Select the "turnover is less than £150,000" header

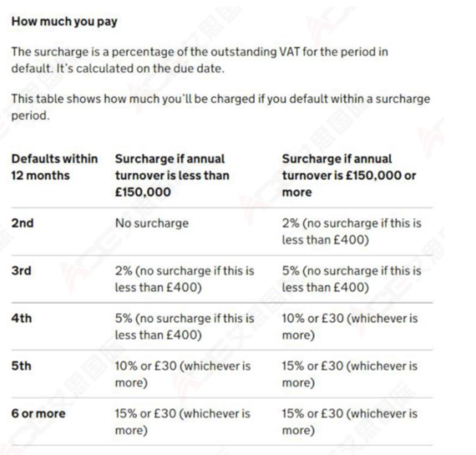tap(172, 175)
